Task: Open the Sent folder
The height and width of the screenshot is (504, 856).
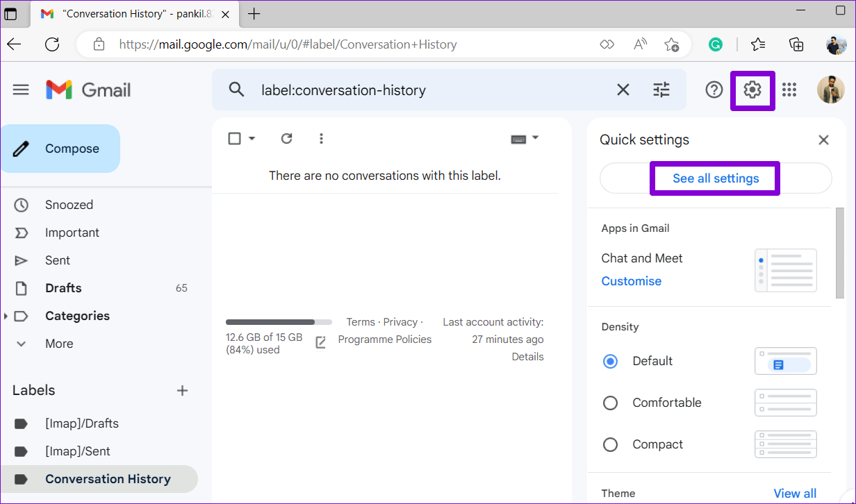Action: 58,260
